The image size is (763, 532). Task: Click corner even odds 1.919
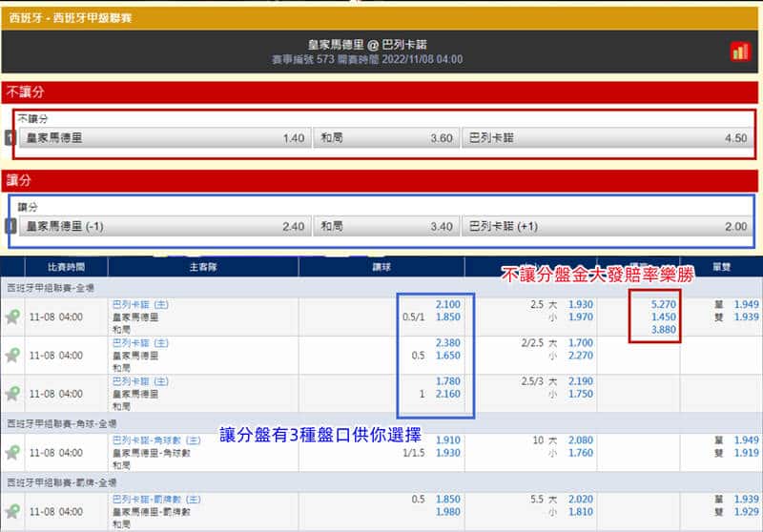tap(746, 453)
